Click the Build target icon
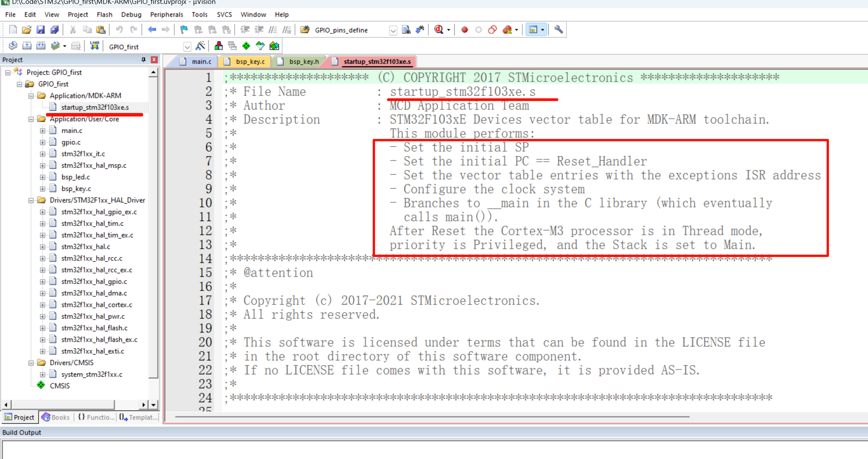The image size is (868, 459). click(27, 46)
